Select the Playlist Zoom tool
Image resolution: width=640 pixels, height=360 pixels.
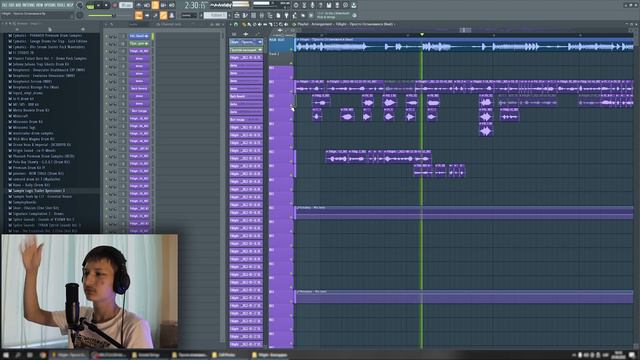pyautogui.click(x=281, y=25)
